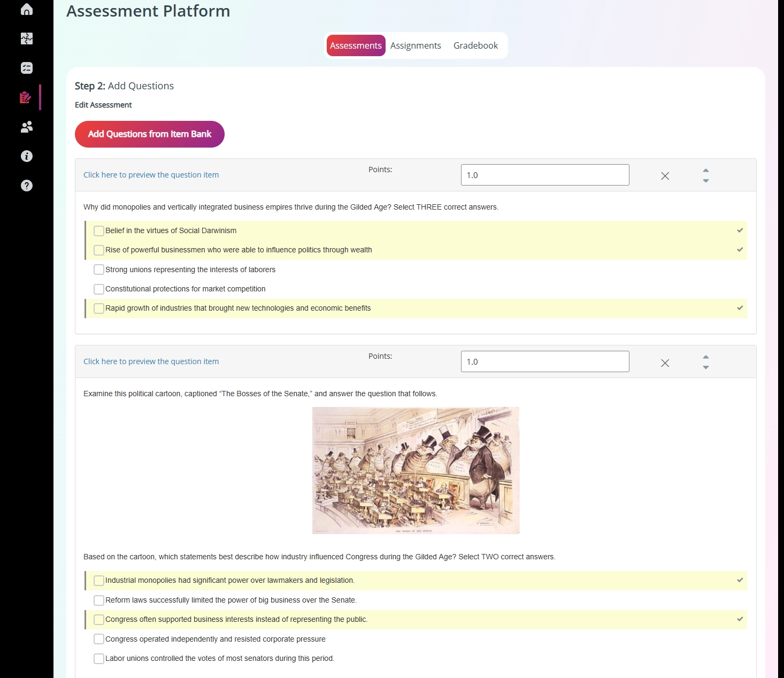The width and height of the screenshot is (784, 678).
Task: Edit the first question's Points field
Action: pyautogui.click(x=545, y=175)
